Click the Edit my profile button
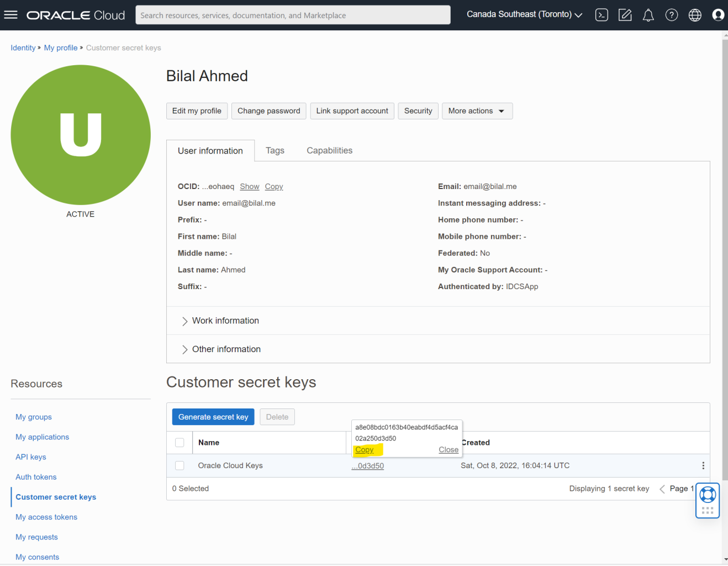 [197, 111]
